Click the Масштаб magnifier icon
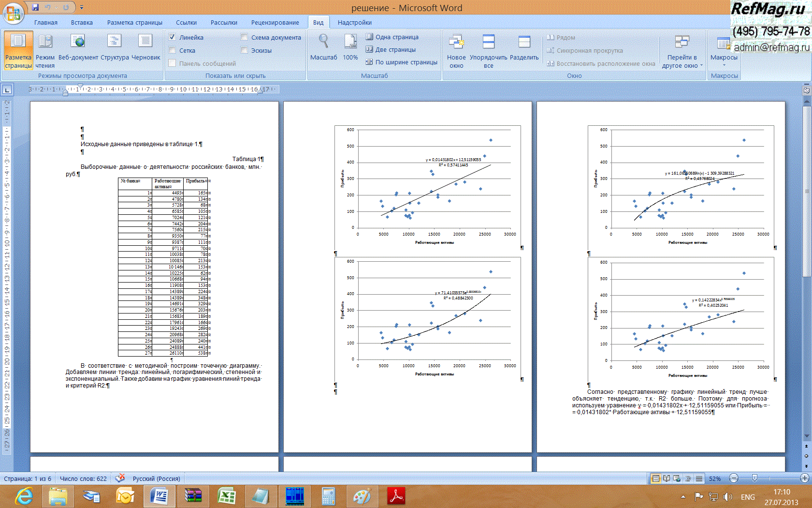 click(323, 43)
